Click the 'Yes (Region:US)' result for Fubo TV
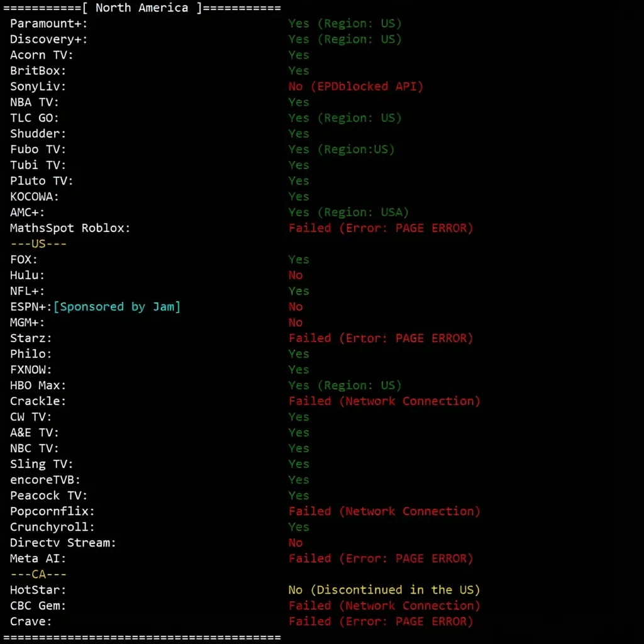 point(341,150)
